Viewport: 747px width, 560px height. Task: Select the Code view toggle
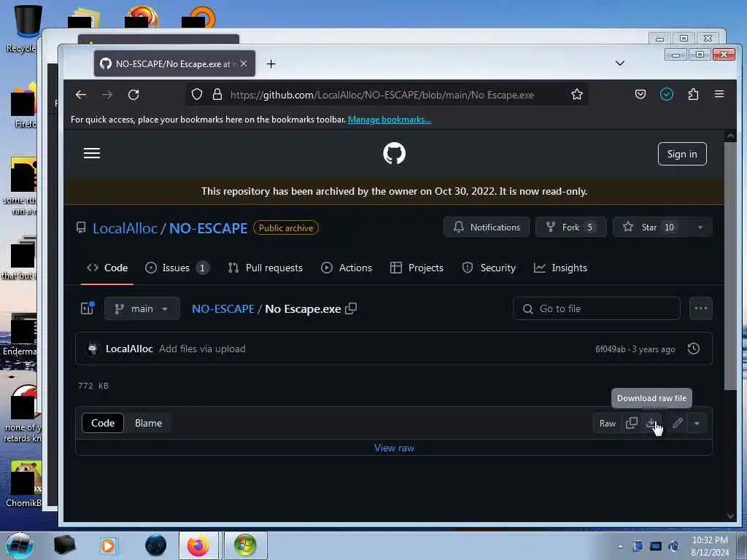[x=103, y=423]
